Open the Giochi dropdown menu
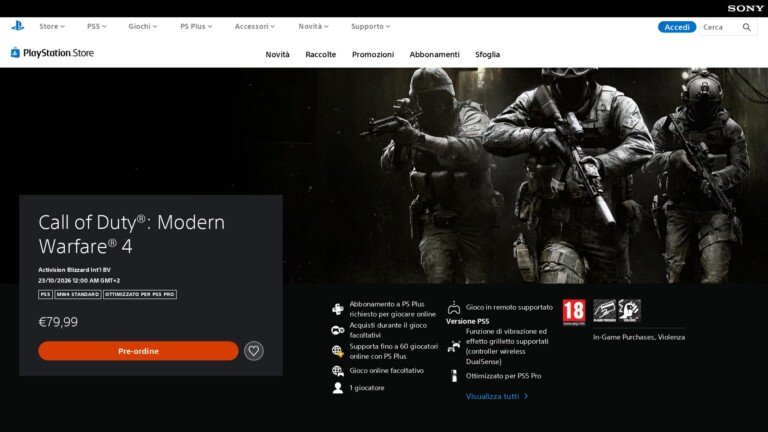Screen dimensions: 768x432 (143, 26)
